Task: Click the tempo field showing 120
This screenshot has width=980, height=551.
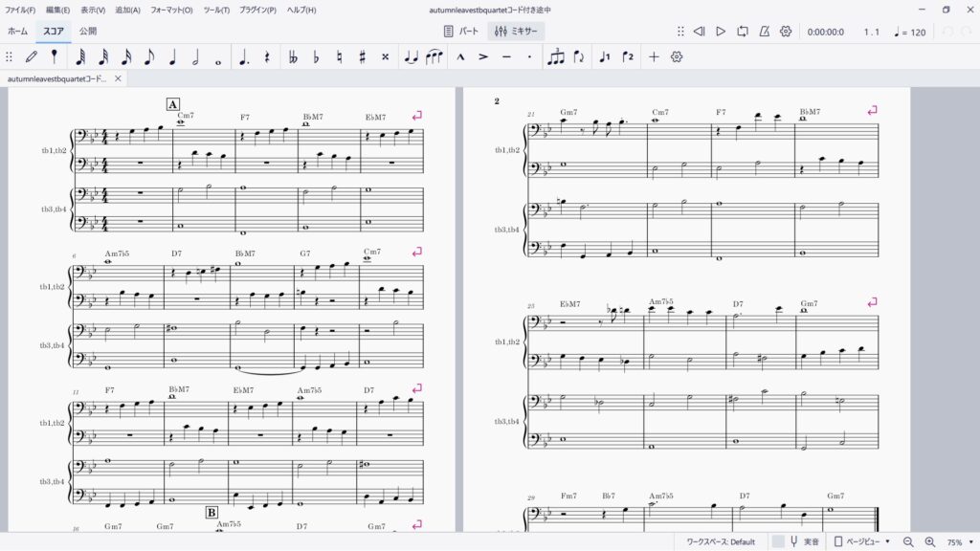Action: tap(910, 32)
